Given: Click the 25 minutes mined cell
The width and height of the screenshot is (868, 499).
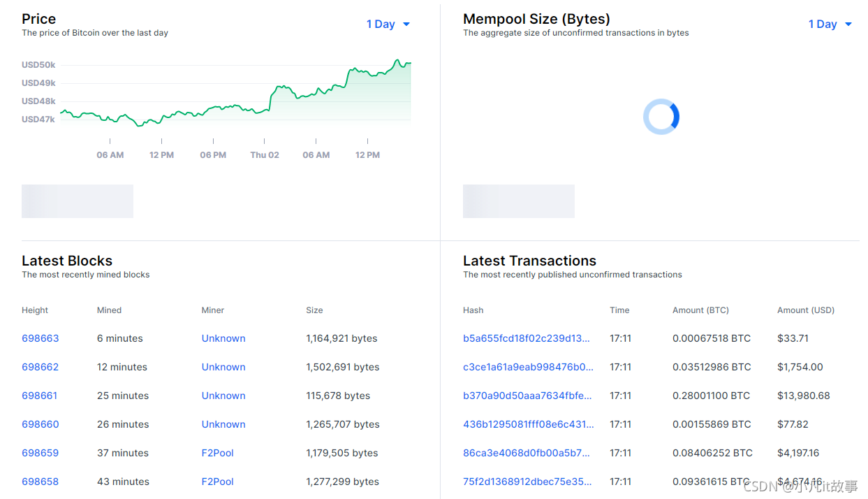Looking at the screenshot, I should (123, 396).
